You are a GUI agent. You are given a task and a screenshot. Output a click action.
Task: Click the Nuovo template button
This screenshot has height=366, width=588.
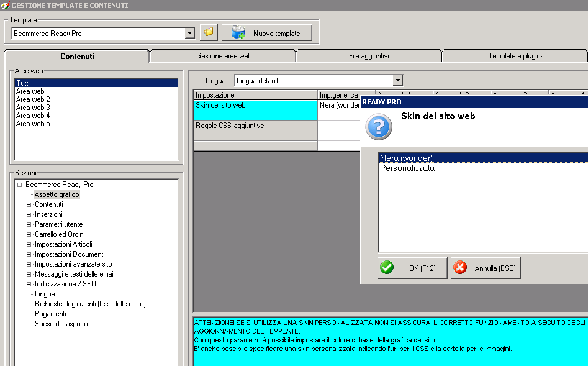266,33
